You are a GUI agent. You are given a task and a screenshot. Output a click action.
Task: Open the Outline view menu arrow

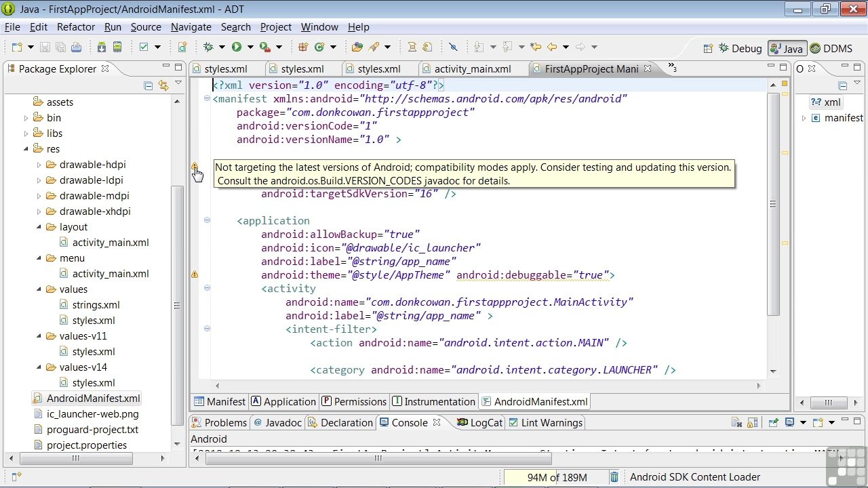tap(859, 83)
